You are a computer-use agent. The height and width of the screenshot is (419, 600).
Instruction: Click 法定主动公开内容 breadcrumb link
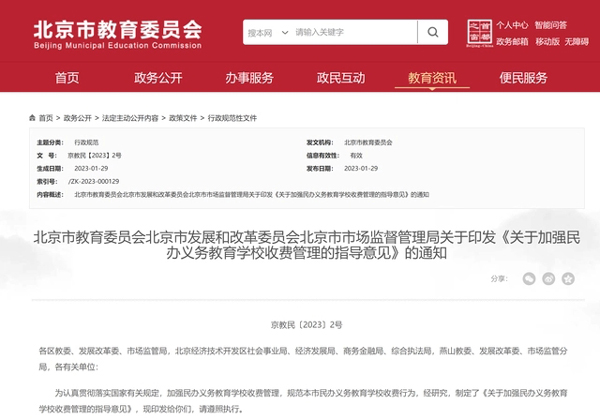coord(130,118)
